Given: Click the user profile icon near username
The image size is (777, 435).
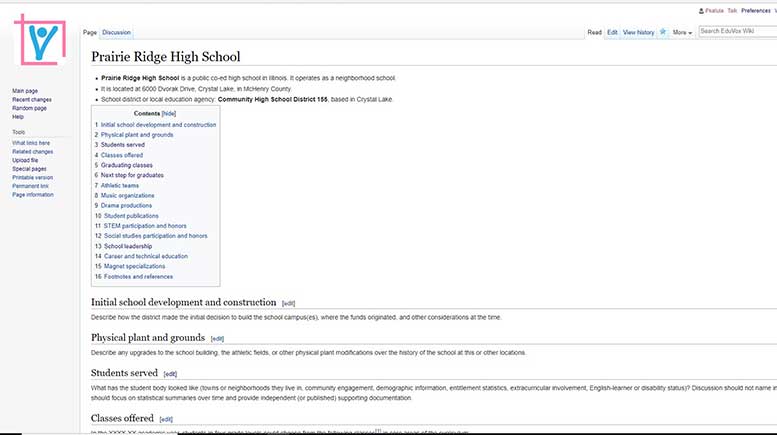Looking at the screenshot, I should (x=701, y=10).
